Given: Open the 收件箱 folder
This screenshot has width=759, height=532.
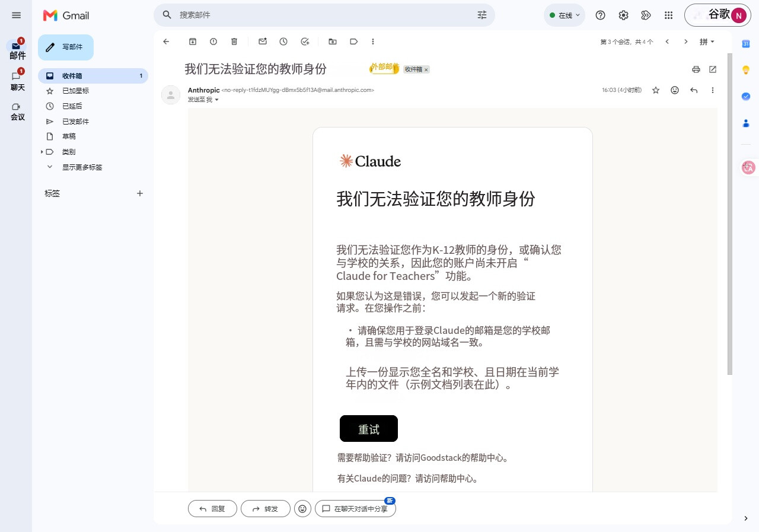Looking at the screenshot, I should pos(93,76).
